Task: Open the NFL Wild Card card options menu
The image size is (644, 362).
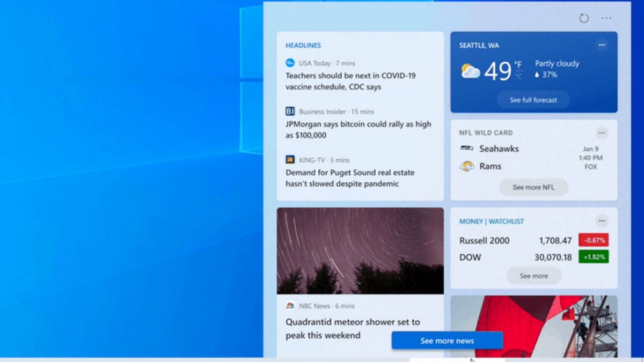Action: pyautogui.click(x=602, y=132)
